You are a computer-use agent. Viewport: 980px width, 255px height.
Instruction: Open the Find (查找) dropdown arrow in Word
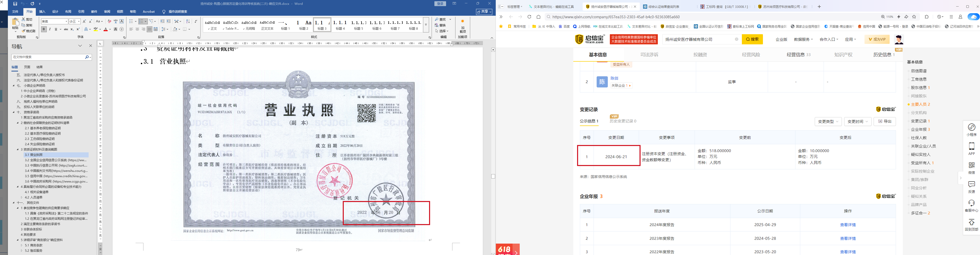[x=450, y=19]
